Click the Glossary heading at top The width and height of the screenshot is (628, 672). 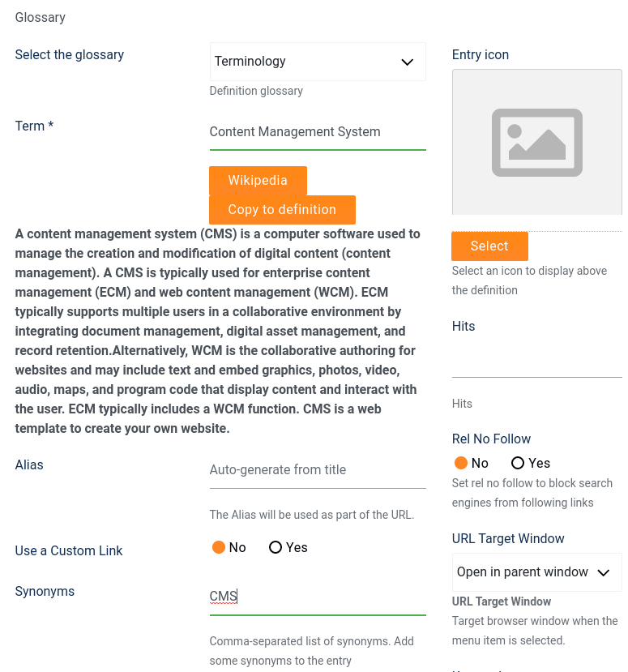(41, 17)
